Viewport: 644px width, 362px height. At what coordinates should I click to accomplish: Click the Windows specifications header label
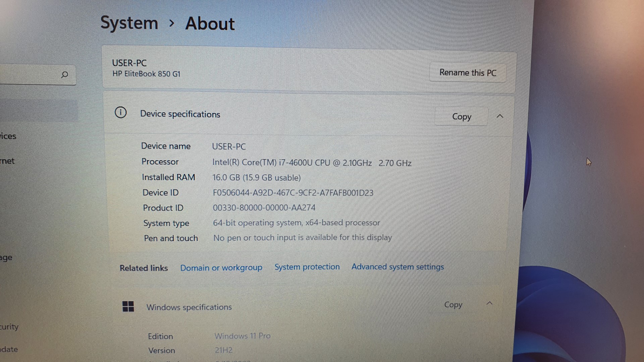click(x=189, y=307)
